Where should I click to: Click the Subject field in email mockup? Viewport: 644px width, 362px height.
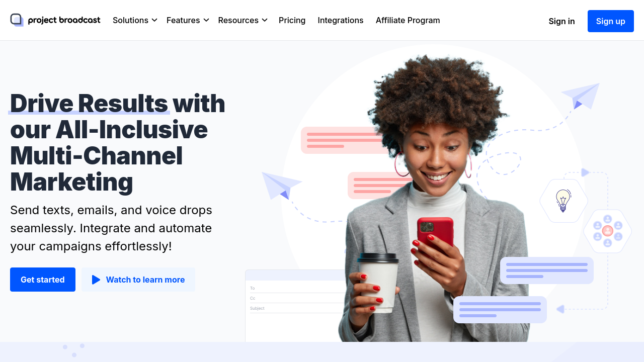[x=297, y=308]
